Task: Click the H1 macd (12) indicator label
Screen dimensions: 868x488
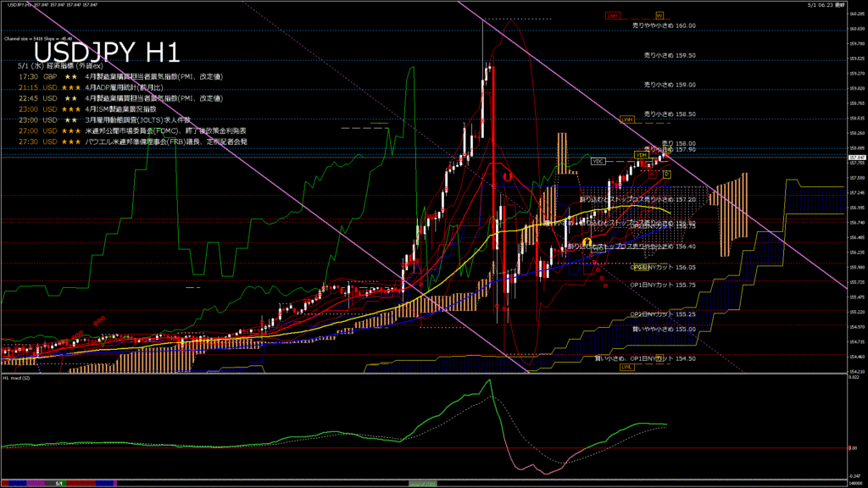Action: [17, 378]
